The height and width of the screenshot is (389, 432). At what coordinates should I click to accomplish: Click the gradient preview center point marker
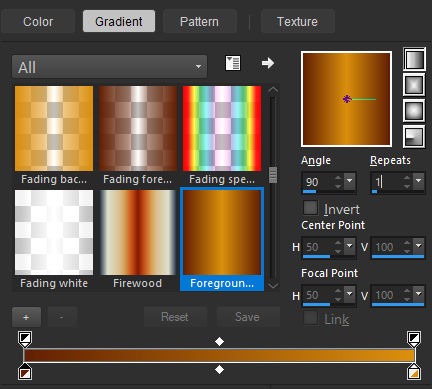pyautogui.click(x=347, y=99)
